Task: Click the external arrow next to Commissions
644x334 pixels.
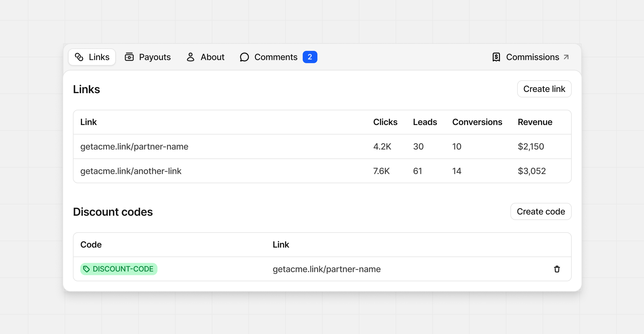Action: pos(566,57)
